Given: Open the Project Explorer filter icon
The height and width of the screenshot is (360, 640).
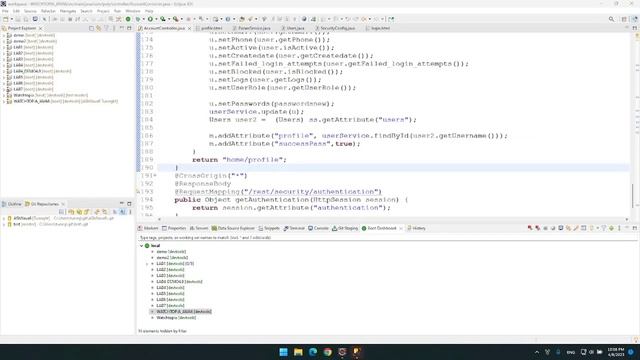Looking at the screenshot, I should pos(107,28).
